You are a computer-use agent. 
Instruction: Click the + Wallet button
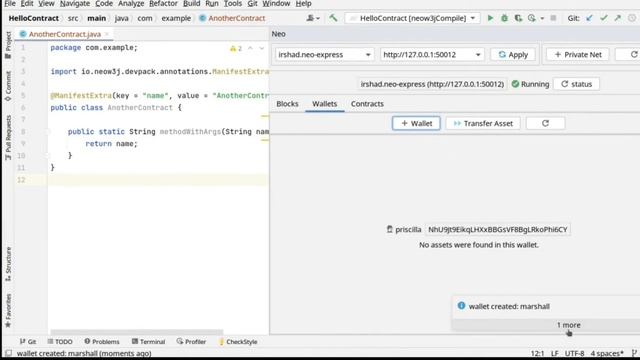(x=416, y=123)
